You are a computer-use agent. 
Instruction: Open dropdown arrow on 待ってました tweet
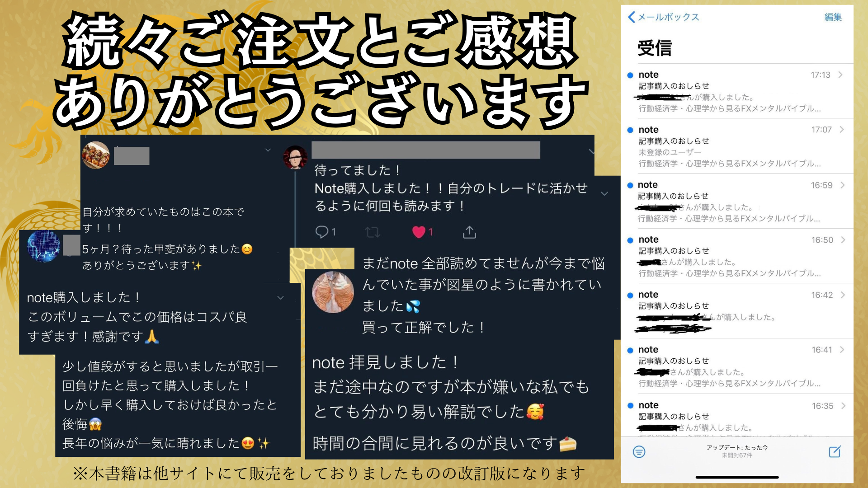coord(592,152)
